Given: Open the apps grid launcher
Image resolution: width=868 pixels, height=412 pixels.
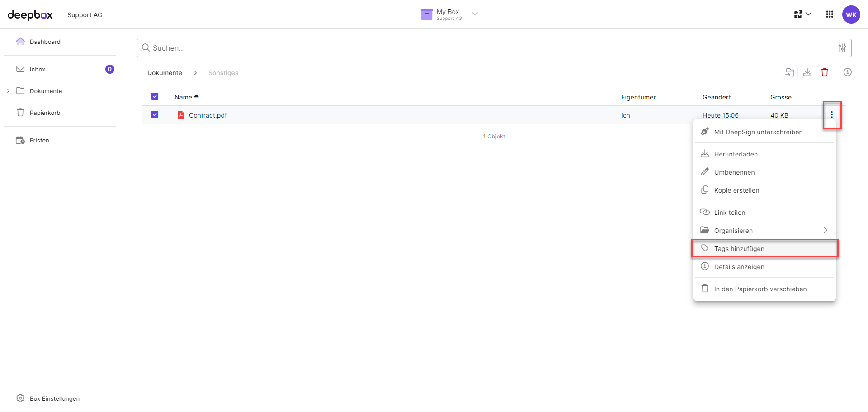Looking at the screenshot, I should 830,14.
